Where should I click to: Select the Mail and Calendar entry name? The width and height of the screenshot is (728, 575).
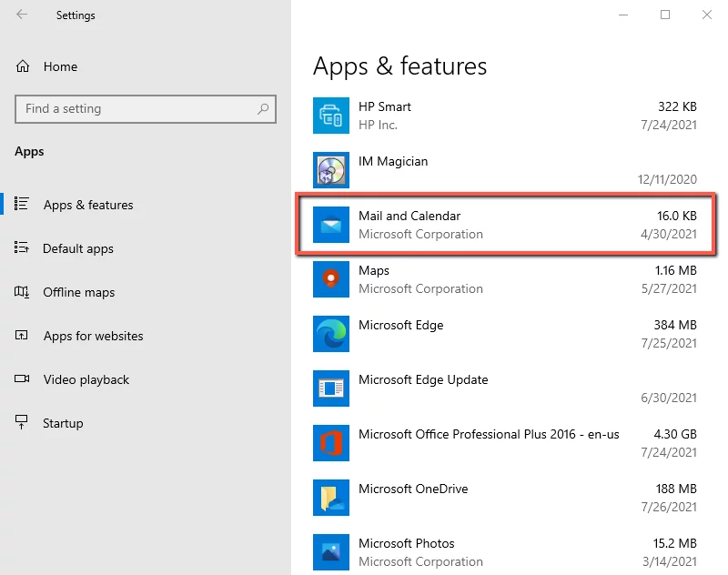tap(409, 216)
